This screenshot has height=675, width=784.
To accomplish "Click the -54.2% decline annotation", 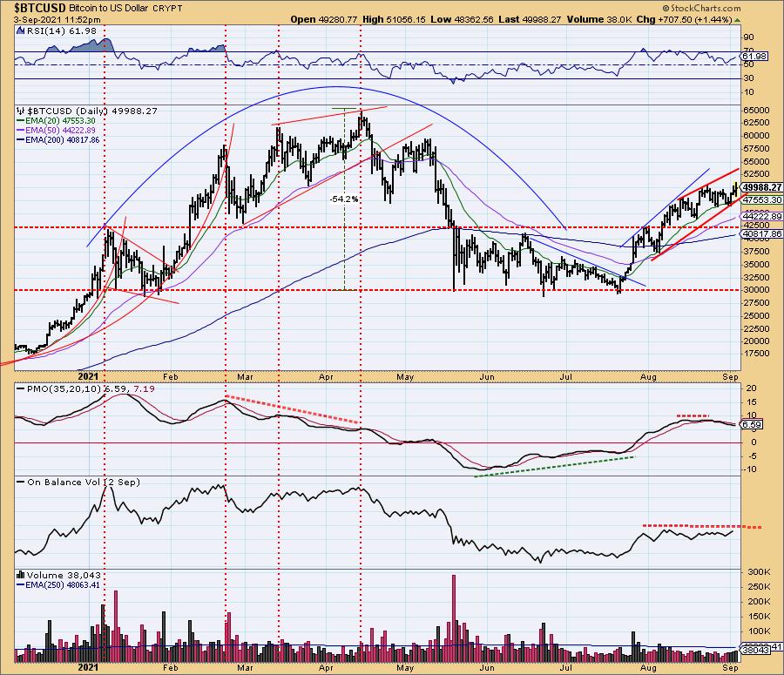I will pyautogui.click(x=344, y=199).
